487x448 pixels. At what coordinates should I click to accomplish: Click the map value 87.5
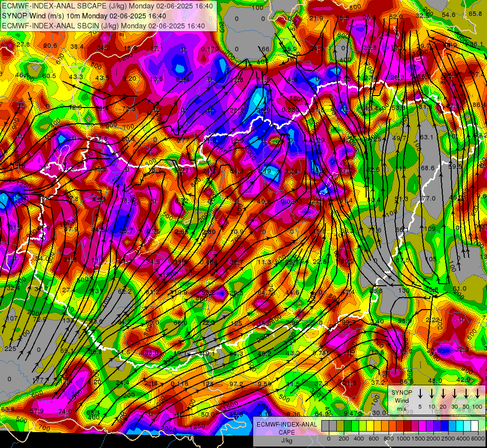[x=403, y=260]
